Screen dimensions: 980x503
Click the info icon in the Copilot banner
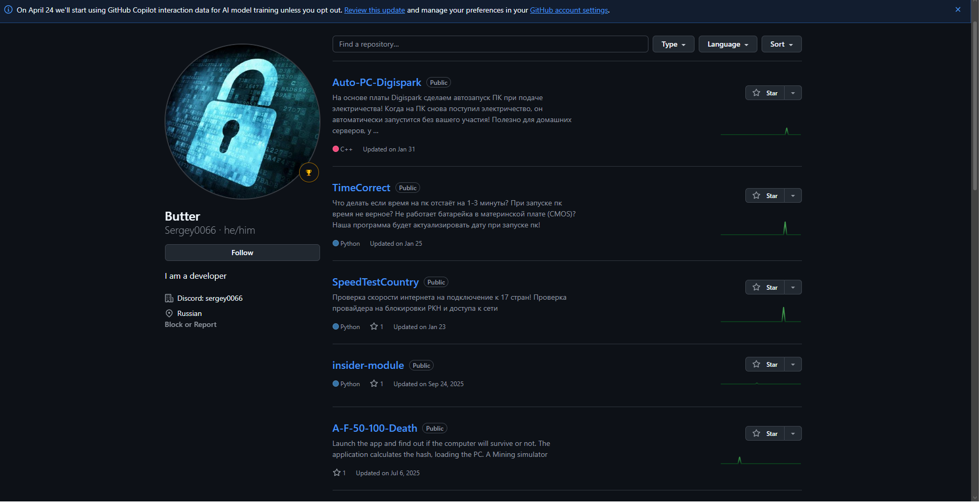pyautogui.click(x=9, y=9)
